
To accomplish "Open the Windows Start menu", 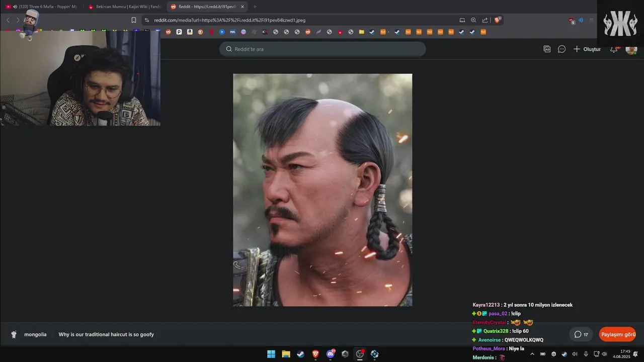I will (271, 354).
